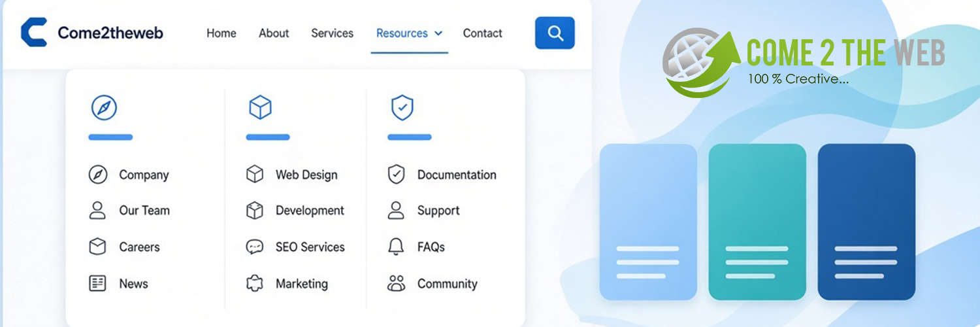Open the Services menu item
The image size is (980, 327).
(x=332, y=33)
